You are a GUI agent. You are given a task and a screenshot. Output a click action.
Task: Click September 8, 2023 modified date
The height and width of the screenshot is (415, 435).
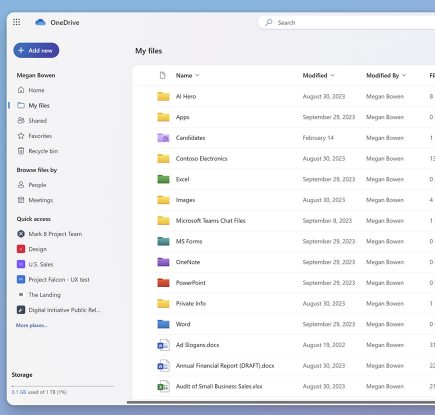pyautogui.click(x=327, y=221)
